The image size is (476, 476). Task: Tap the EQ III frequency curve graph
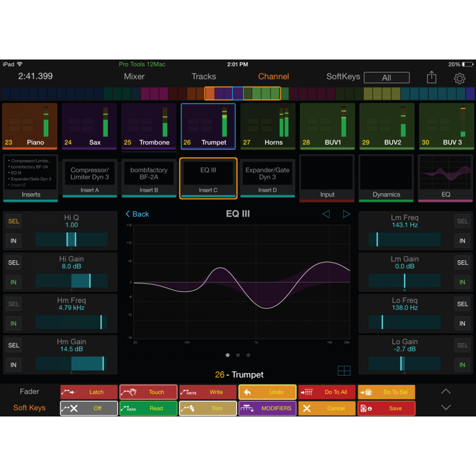(242, 282)
